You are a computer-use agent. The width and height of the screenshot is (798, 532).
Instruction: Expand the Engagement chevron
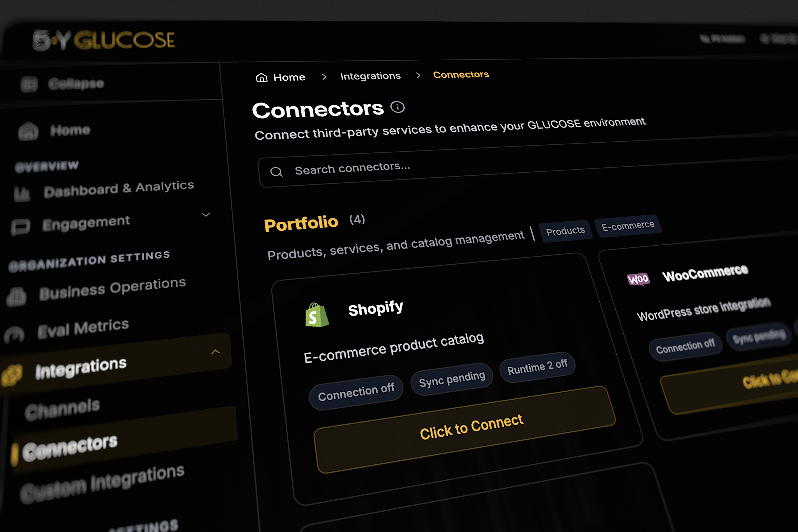(206, 215)
